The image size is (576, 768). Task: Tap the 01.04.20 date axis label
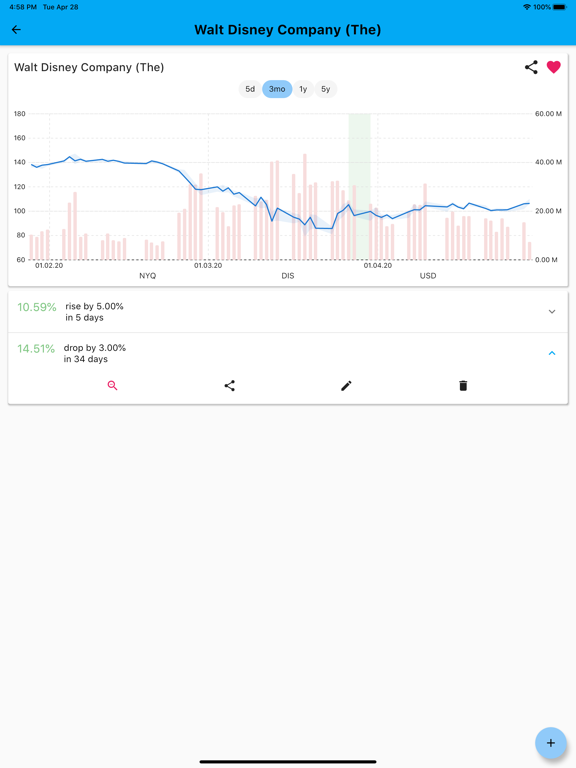378,265
